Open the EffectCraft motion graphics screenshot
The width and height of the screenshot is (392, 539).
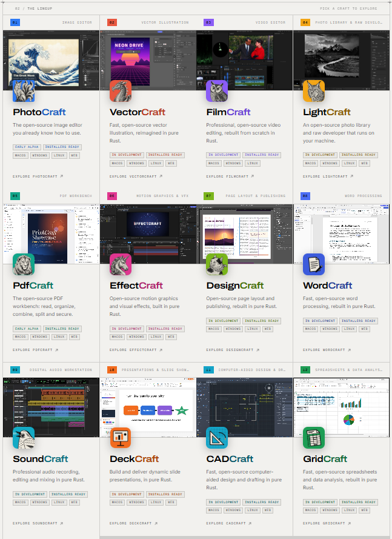click(148, 234)
